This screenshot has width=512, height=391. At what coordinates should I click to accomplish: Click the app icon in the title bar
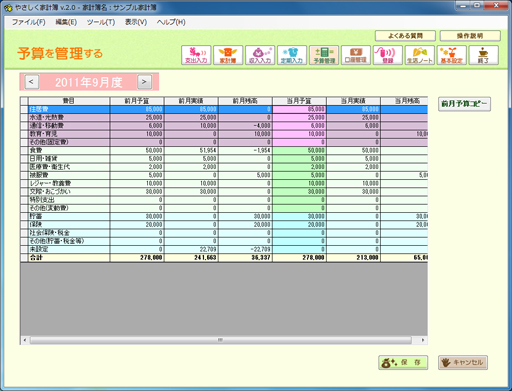(8, 7)
